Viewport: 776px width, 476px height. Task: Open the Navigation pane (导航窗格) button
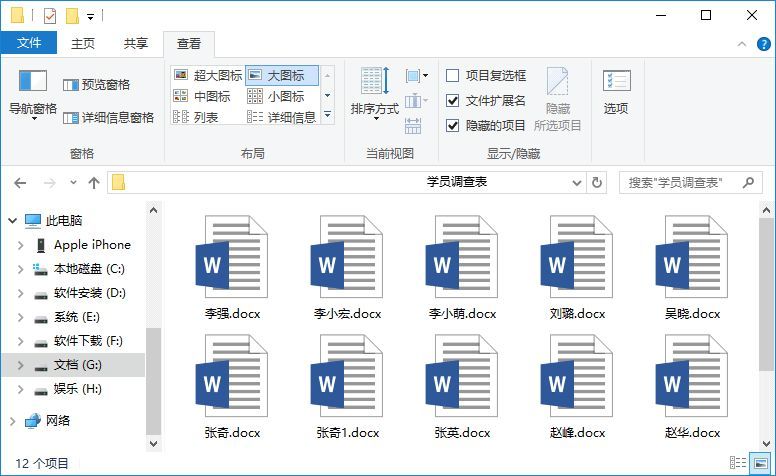(33, 94)
